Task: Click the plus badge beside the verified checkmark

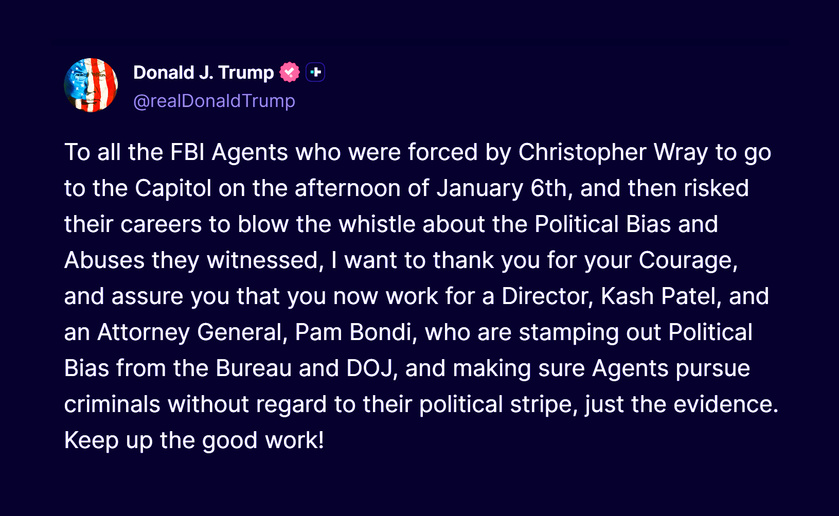Action: [x=316, y=72]
